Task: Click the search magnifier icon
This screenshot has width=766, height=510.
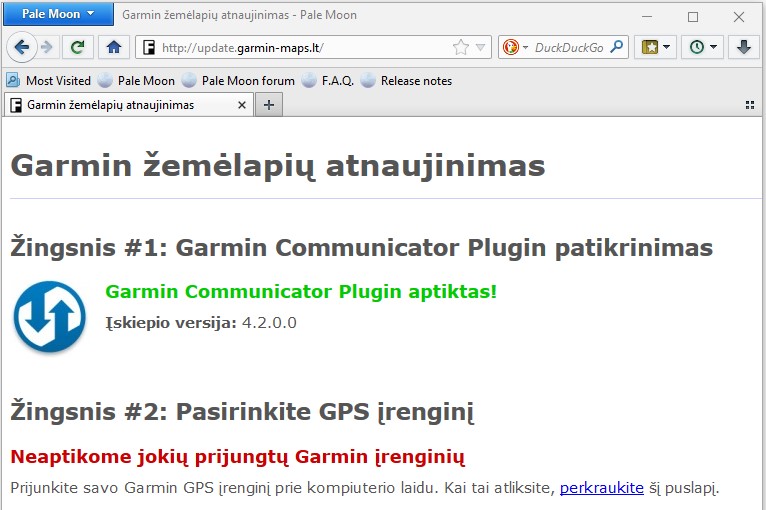Action: pos(617,47)
